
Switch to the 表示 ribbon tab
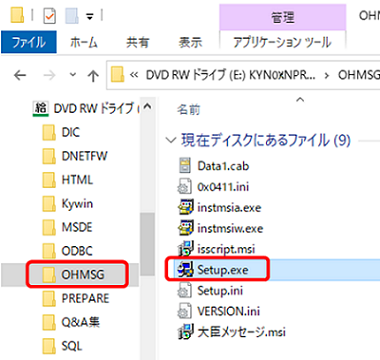point(190,42)
